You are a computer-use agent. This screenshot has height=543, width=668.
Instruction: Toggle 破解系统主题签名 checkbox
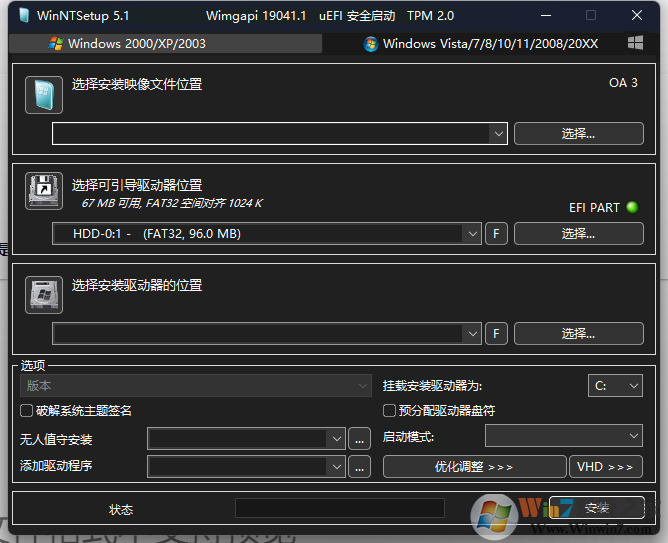[x=26, y=411]
